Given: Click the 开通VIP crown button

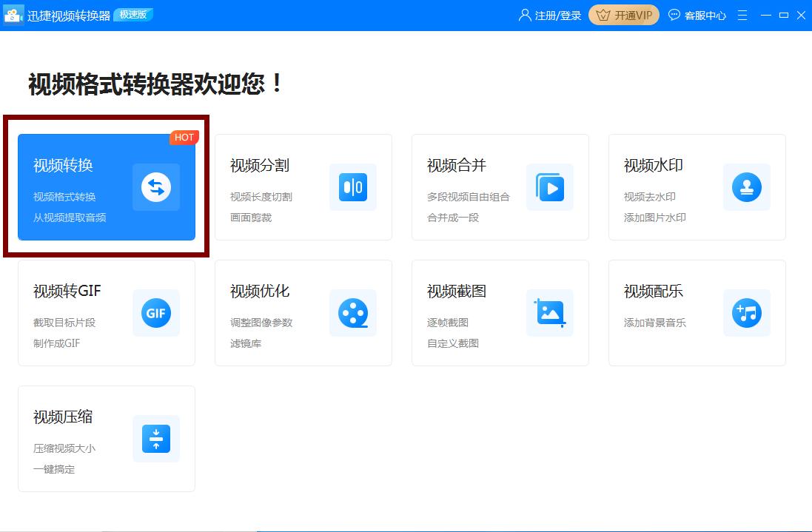Looking at the screenshot, I should 623,14.
